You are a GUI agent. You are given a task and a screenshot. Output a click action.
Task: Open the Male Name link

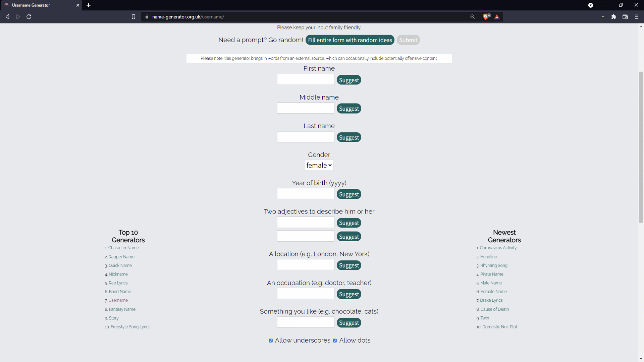[x=491, y=283]
